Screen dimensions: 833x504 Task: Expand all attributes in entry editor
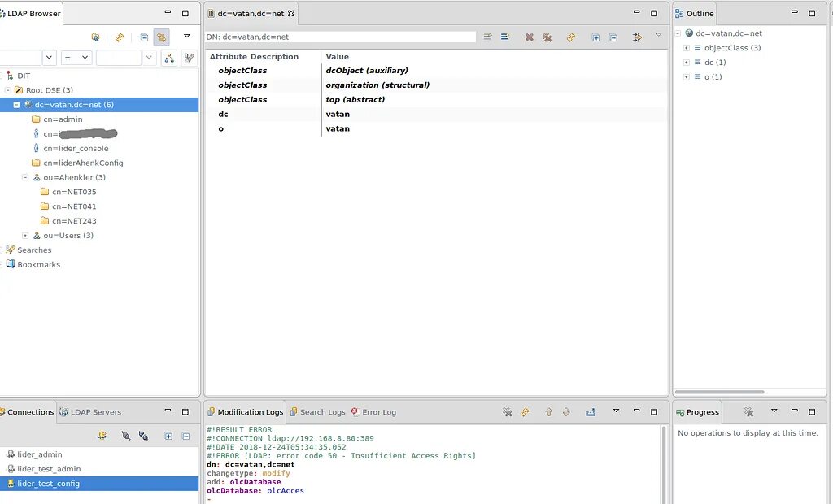595,37
